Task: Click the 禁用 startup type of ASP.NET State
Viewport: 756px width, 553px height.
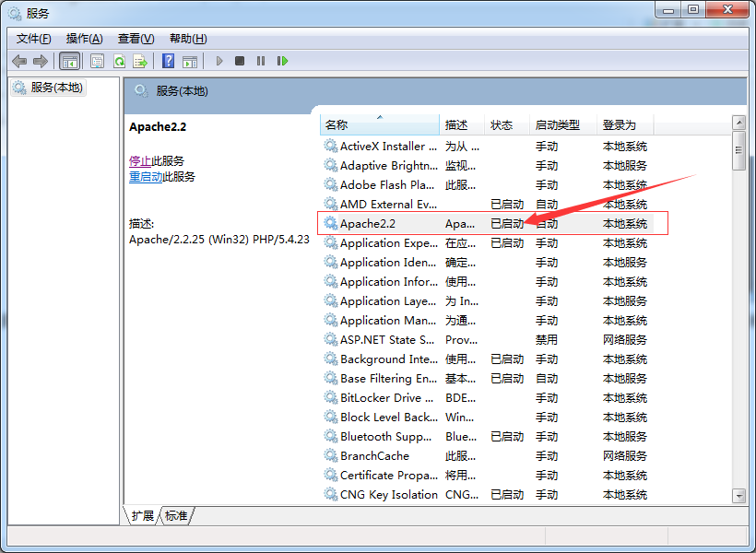Action: [x=547, y=340]
